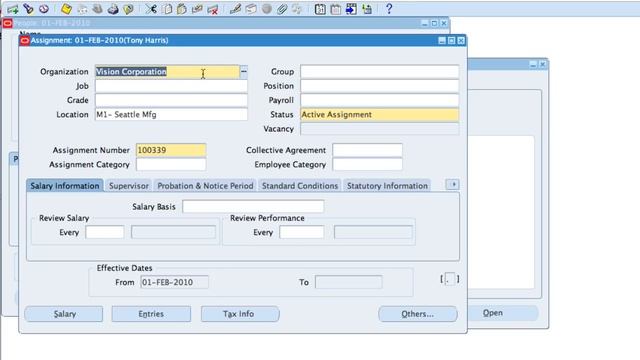
Task: Click the Salary button
Action: click(64, 314)
